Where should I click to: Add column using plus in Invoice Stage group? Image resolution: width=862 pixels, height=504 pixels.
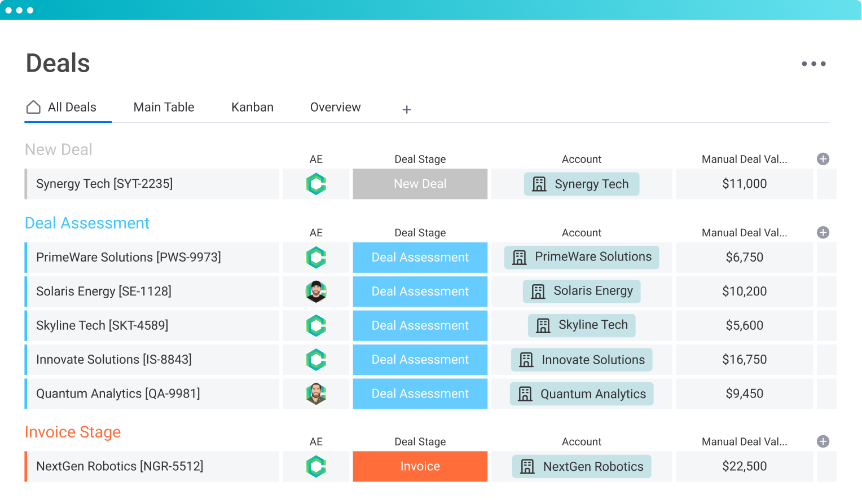823,441
